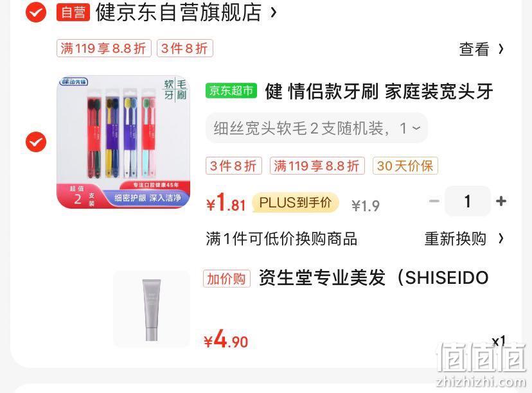The image size is (532, 393).
Task: Open the 健京东自营旗舰店 store page
Action: coord(179,13)
